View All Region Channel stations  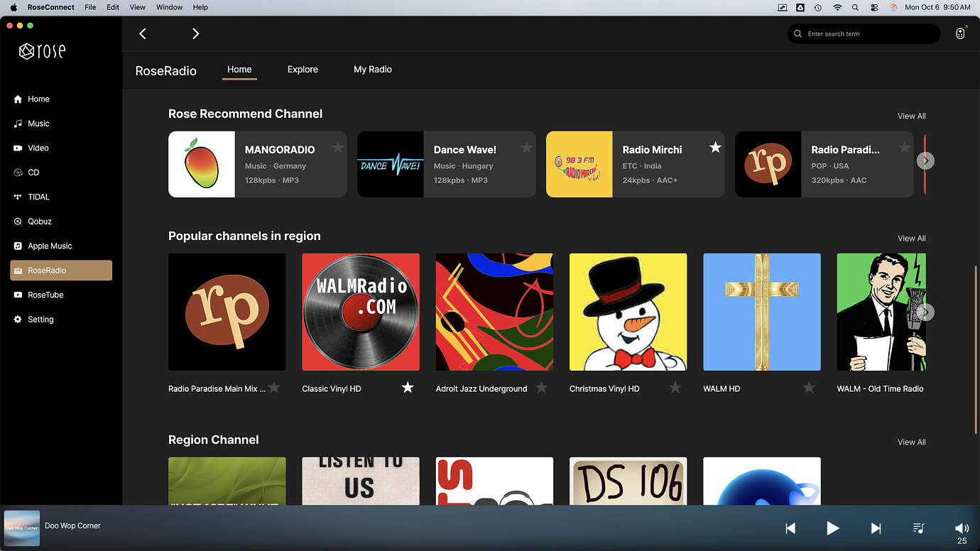(911, 442)
